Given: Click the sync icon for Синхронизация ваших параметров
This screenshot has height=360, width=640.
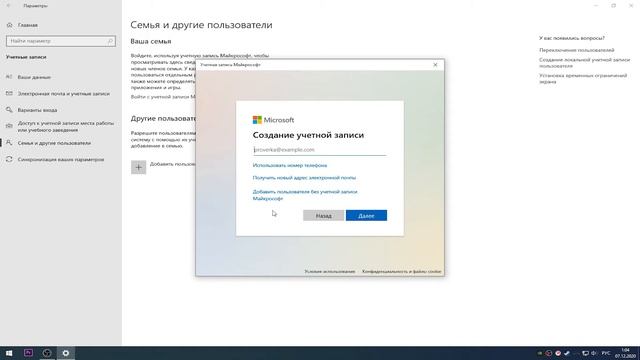Looking at the screenshot, I should (9, 160).
